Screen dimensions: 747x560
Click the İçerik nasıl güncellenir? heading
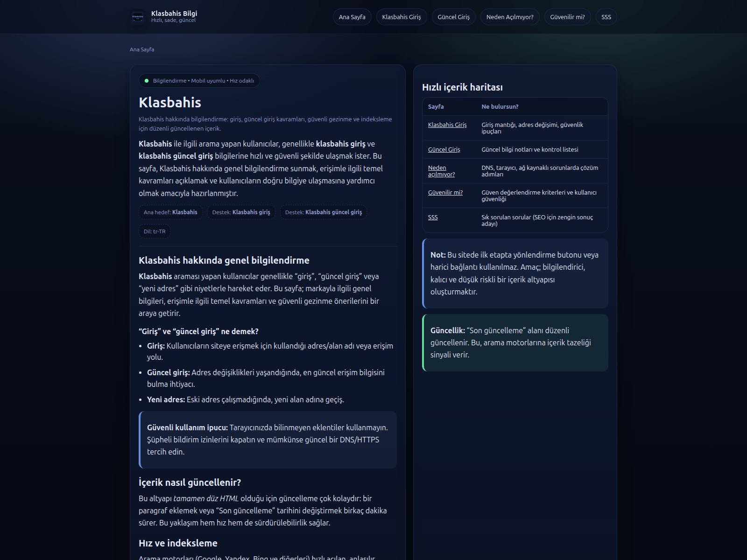point(190,483)
